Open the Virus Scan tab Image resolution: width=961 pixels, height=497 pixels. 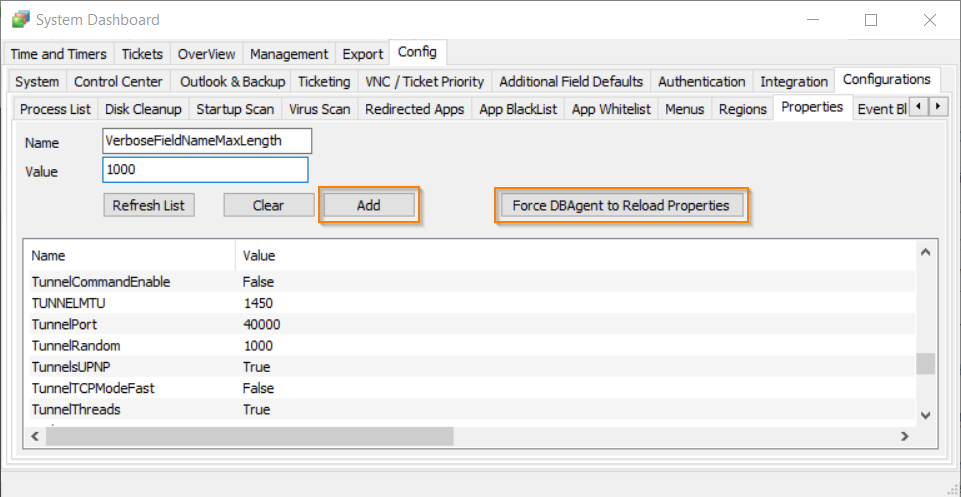pyautogui.click(x=320, y=109)
